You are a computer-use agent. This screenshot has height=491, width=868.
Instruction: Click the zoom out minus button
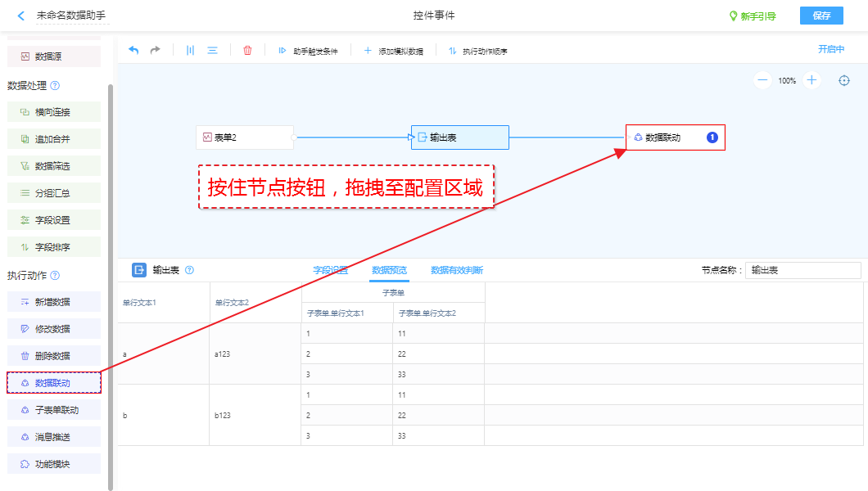click(x=762, y=80)
